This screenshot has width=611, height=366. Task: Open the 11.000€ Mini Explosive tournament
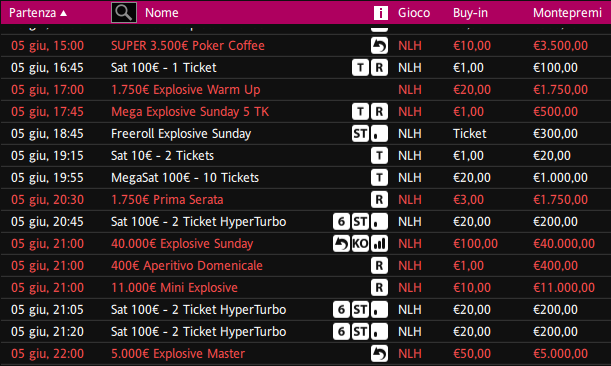(174, 288)
